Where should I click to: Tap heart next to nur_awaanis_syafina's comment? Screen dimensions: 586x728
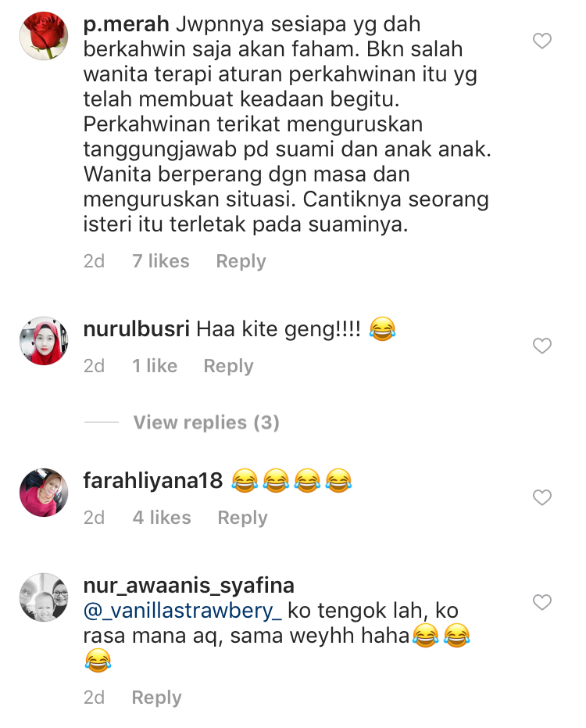click(x=541, y=602)
